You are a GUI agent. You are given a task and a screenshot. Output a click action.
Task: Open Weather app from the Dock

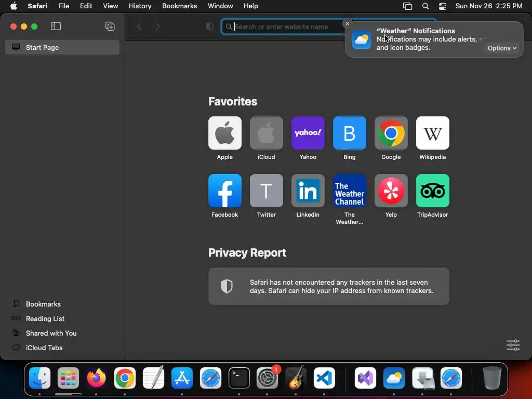pyautogui.click(x=394, y=378)
